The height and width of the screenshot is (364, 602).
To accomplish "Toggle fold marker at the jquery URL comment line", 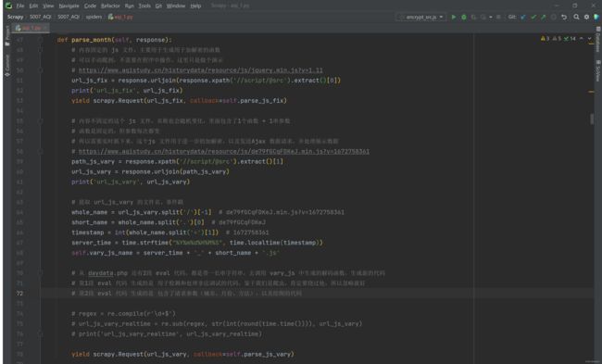I will 41,70.
